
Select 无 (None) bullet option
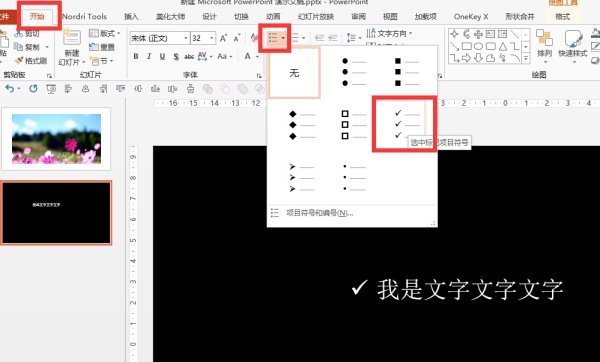coord(294,72)
